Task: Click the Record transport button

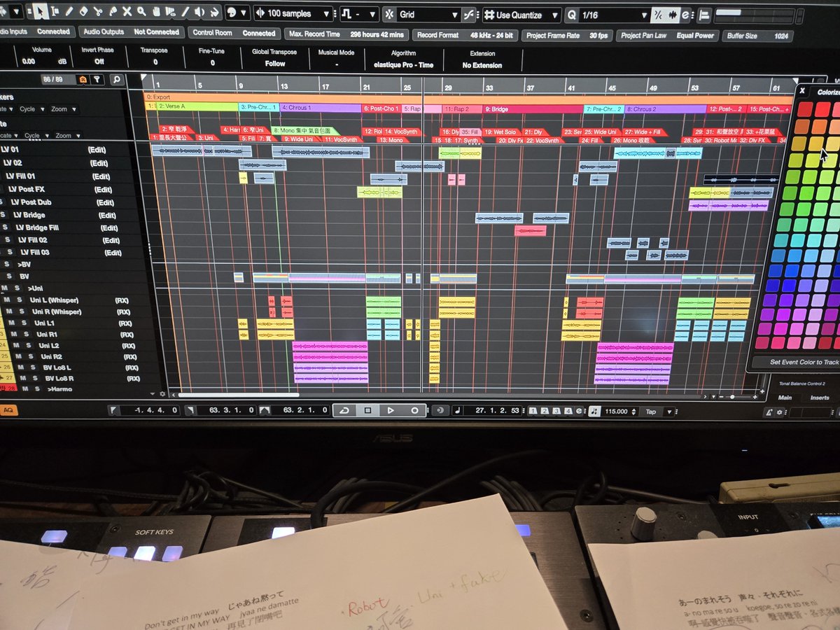Action: tap(414, 411)
